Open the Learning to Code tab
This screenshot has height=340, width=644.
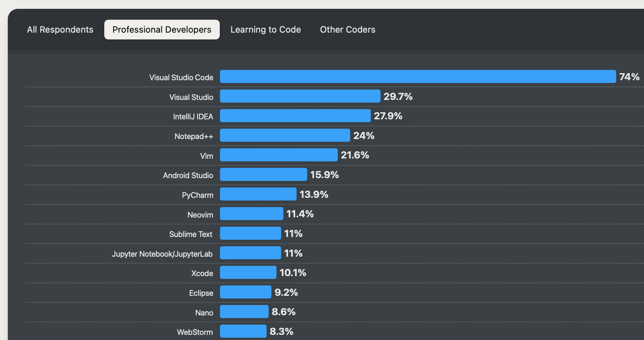coord(266,30)
